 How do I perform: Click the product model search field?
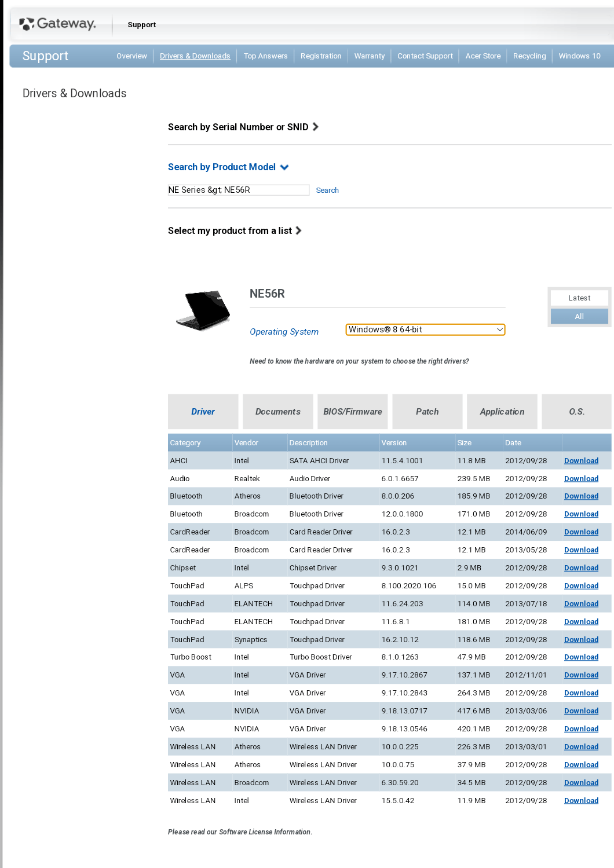[x=238, y=190]
